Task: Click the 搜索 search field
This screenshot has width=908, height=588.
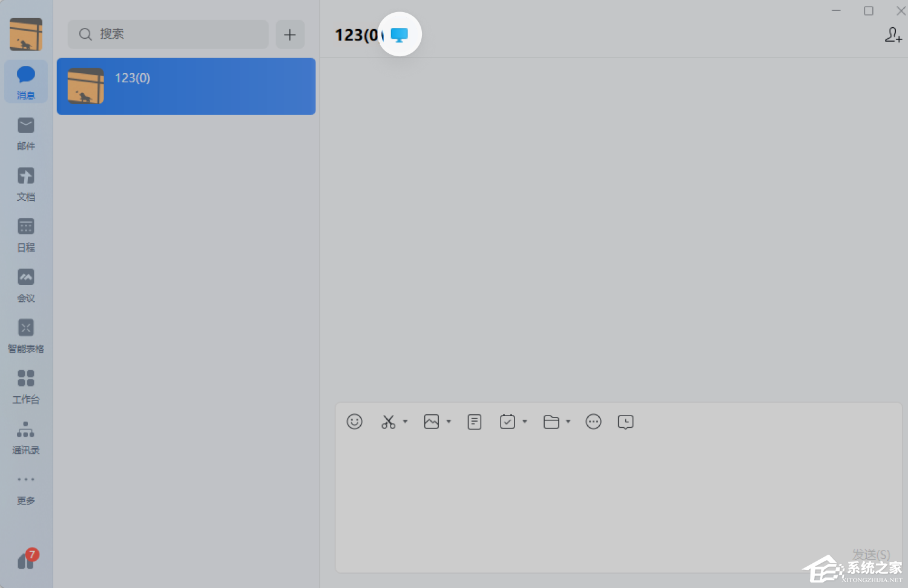Action: tap(168, 34)
